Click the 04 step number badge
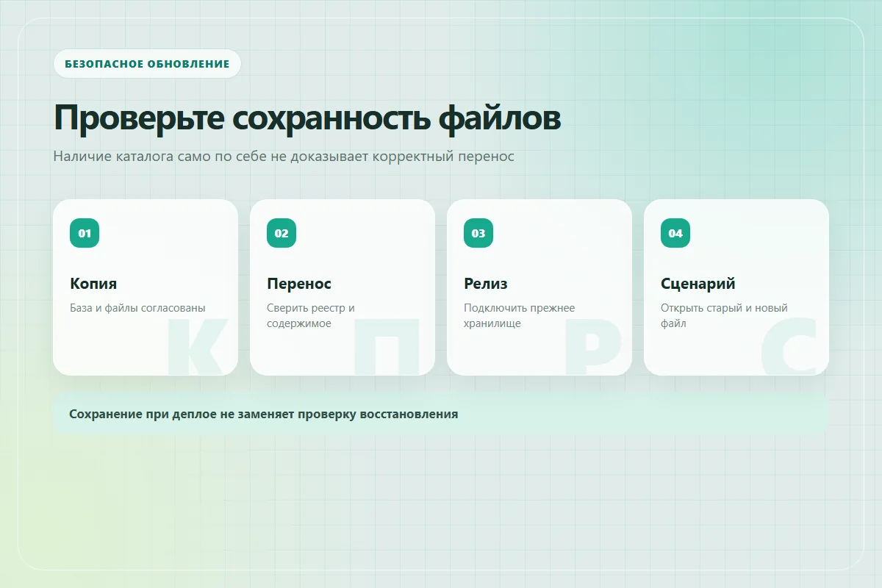The height and width of the screenshot is (588, 882). (675, 233)
